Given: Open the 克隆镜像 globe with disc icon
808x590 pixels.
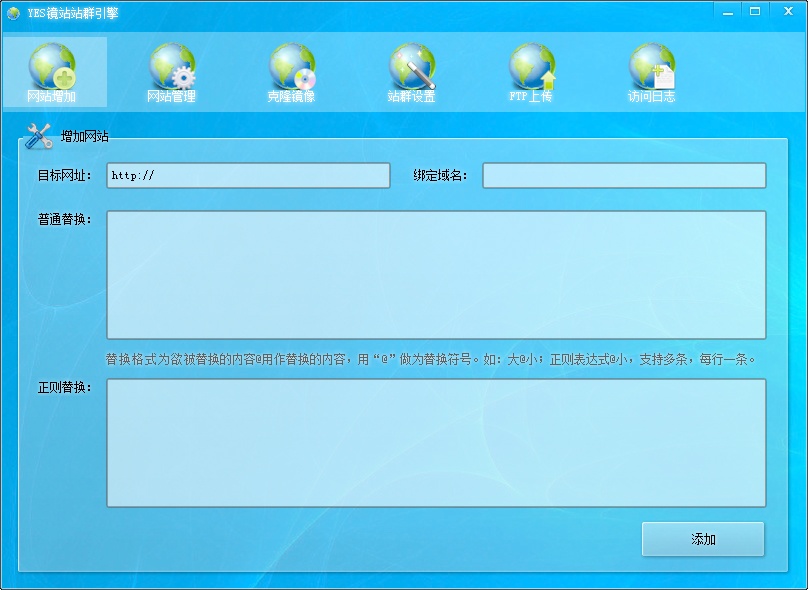Looking at the screenshot, I should coord(292,67).
